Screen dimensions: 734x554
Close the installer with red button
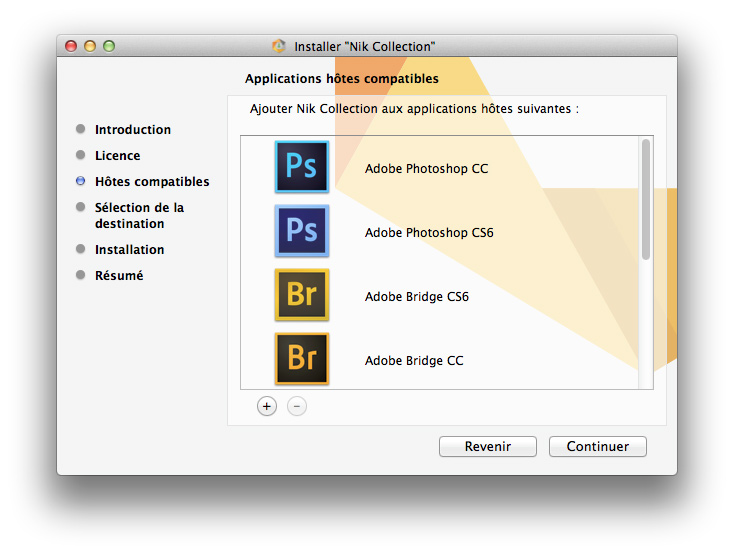(x=71, y=46)
